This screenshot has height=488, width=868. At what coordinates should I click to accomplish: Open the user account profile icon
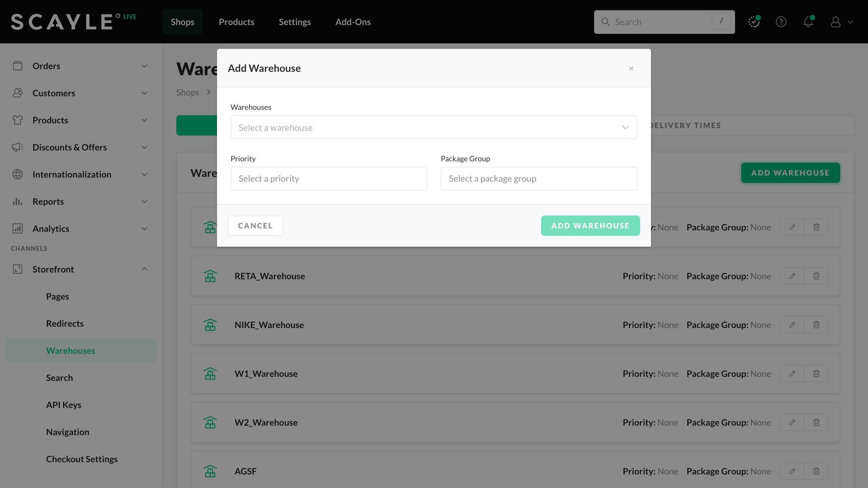pos(835,22)
